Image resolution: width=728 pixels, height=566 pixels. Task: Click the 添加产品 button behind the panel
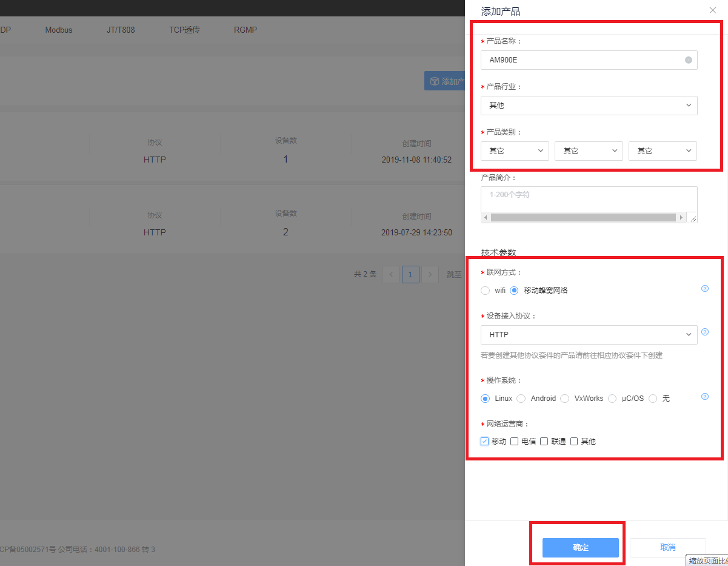[x=445, y=81]
